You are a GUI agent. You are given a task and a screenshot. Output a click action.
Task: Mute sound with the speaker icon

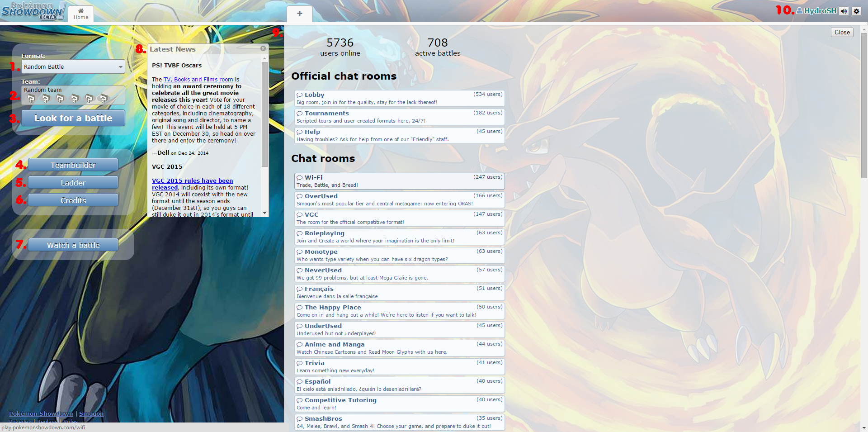tap(844, 11)
